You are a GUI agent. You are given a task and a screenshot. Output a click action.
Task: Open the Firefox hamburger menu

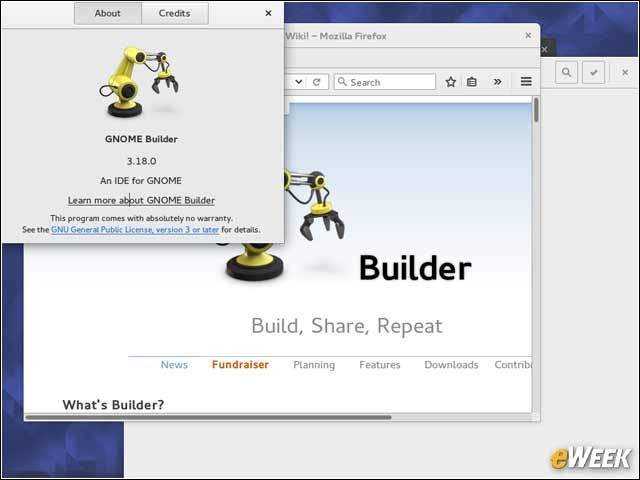point(526,82)
